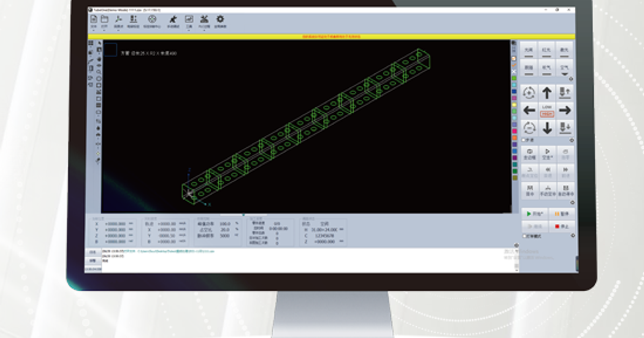Click the gear icon beneath the air-type dropdown arrow
This screenshot has width=644, height=338.
click(x=571, y=79)
